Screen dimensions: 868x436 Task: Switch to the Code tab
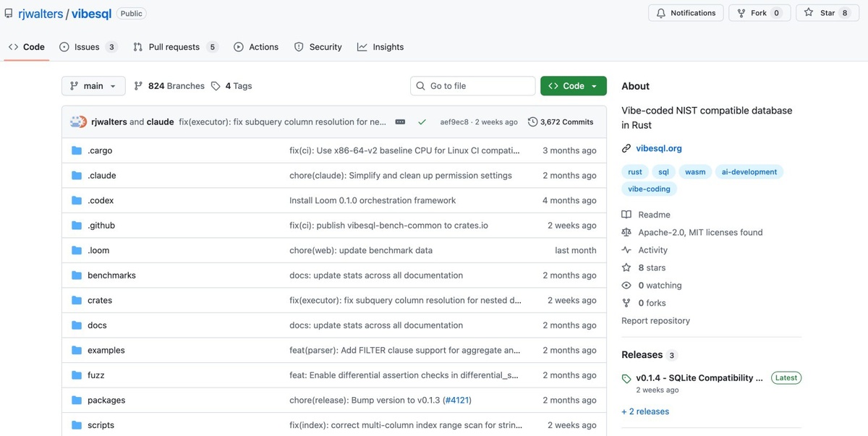click(27, 47)
